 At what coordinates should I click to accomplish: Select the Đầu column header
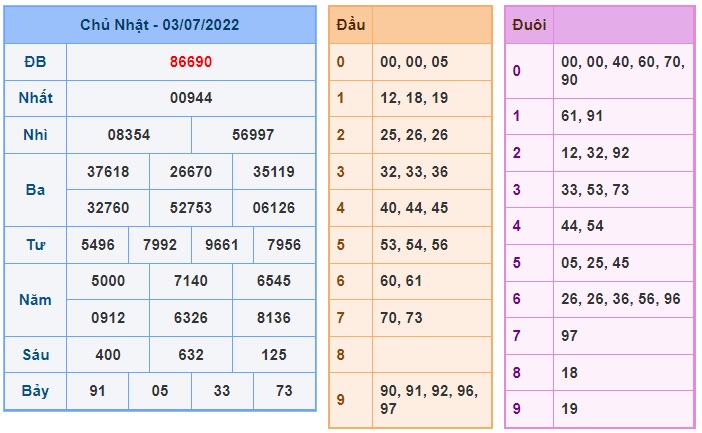[x=351, y=25]
